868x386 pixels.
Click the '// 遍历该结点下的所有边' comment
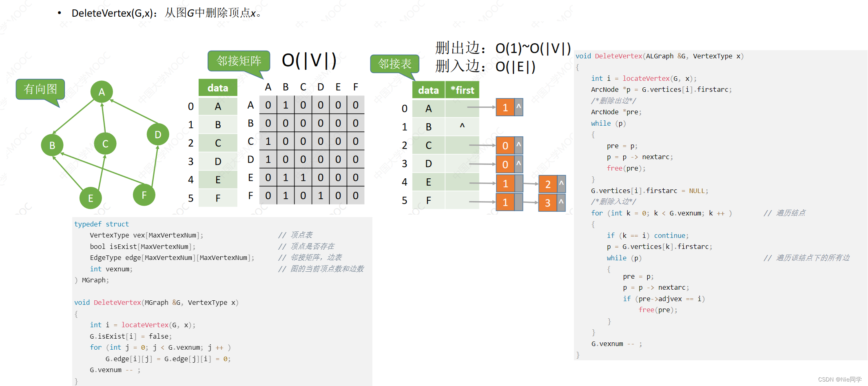pos(806,258)
